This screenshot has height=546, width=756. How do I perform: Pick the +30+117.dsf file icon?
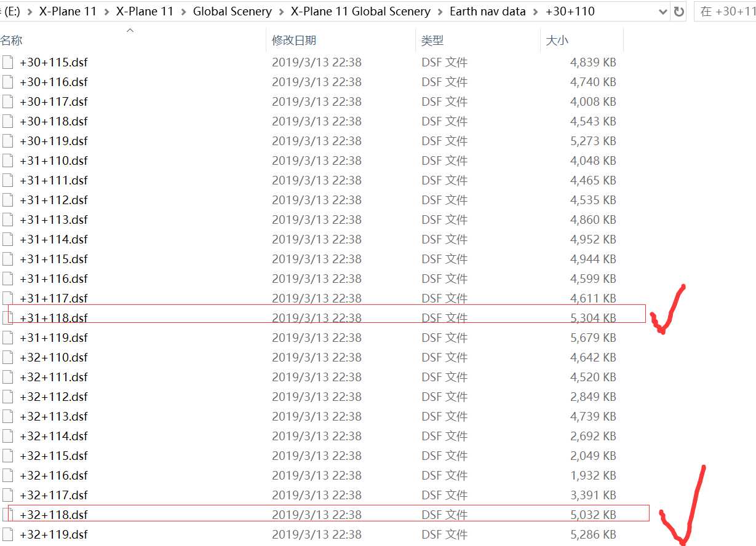pos(7,101)
